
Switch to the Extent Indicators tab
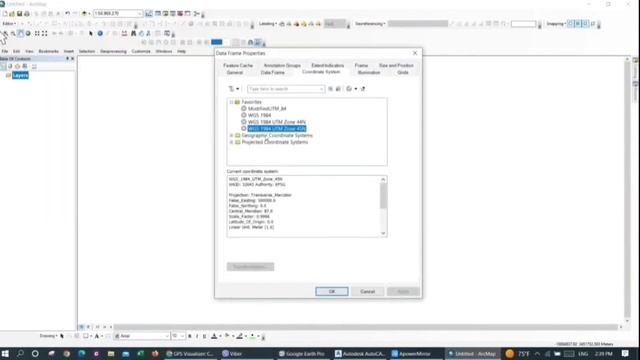pos(328,66)
